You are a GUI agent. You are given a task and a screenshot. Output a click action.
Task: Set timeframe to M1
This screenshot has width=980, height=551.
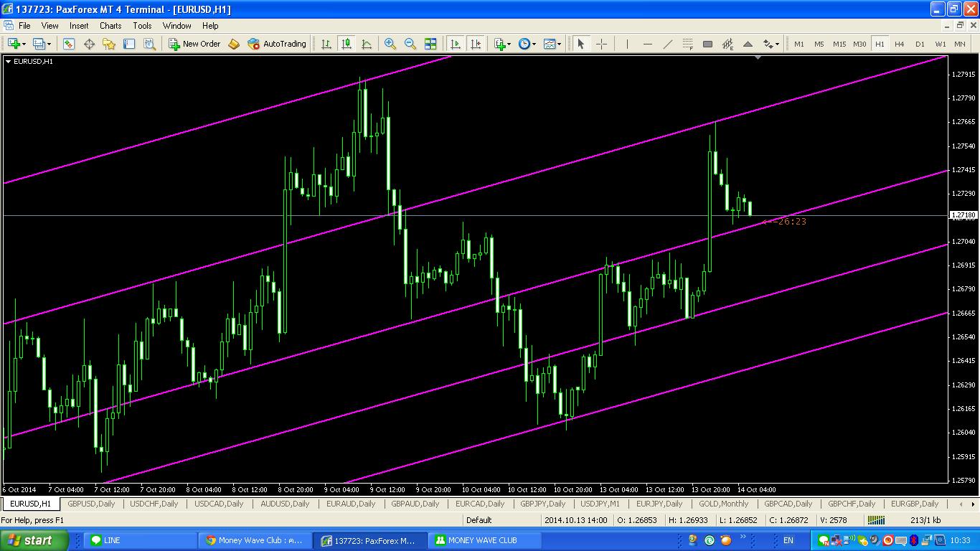coord(799,44)
